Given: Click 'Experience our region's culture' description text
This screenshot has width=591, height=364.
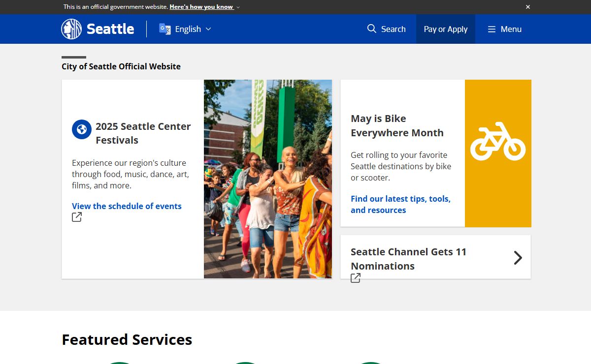Looking at the screenshot, I should pyautogui.click(x=131, y=174).
